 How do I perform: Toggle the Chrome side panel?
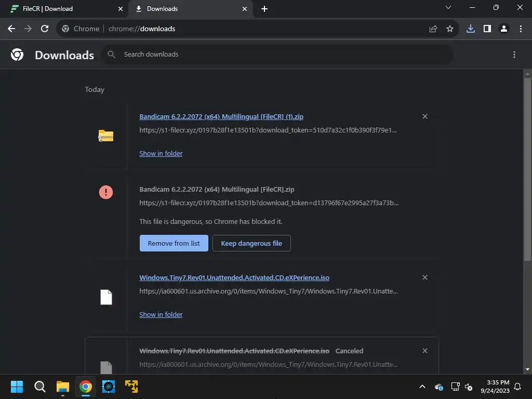pyautogui.click(x=487, y=29)
